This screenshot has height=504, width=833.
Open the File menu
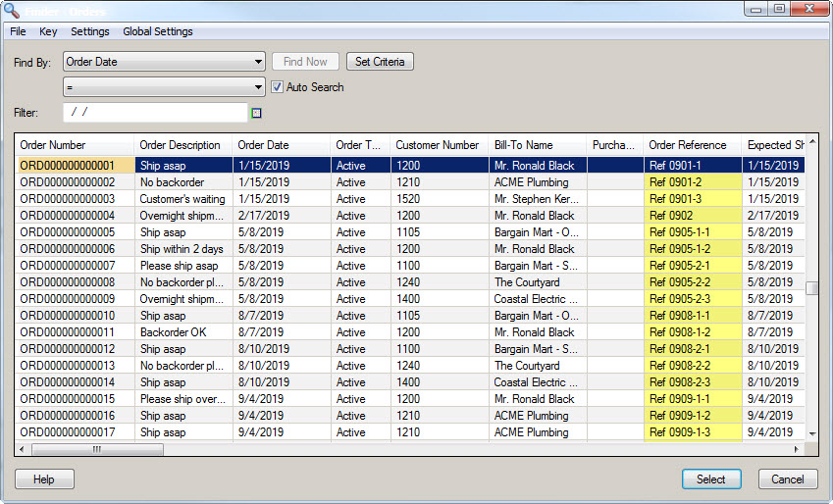tap(18, 31)
